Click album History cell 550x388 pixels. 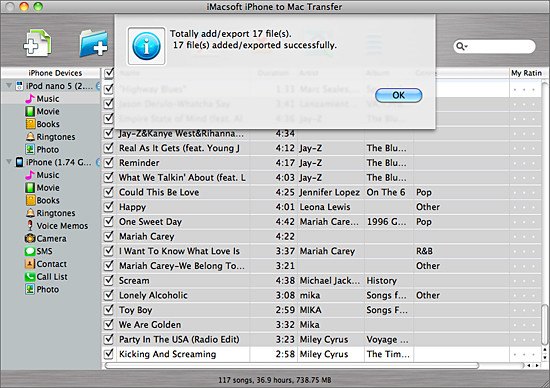point(382,281)
